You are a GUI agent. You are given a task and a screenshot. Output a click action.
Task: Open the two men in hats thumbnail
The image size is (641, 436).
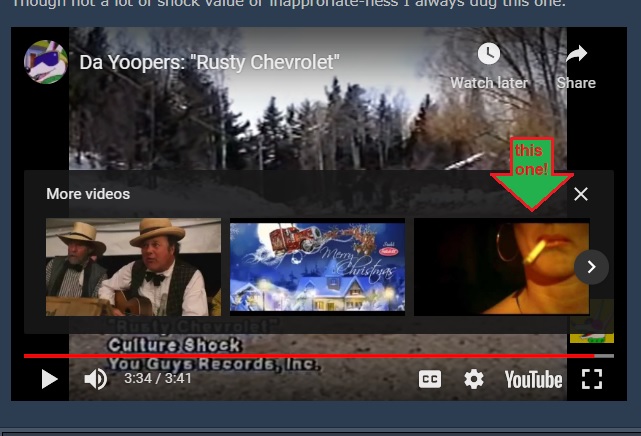coord(133,267)
